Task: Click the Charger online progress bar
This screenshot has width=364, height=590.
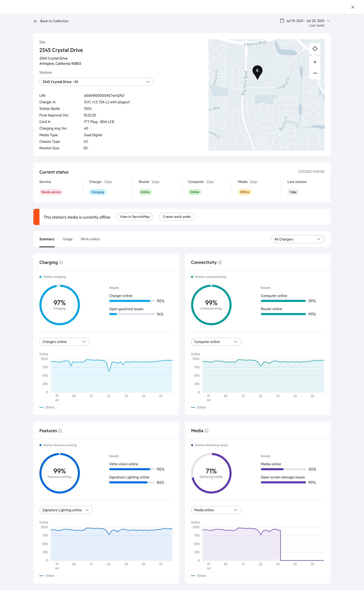Action: point(132,301)
